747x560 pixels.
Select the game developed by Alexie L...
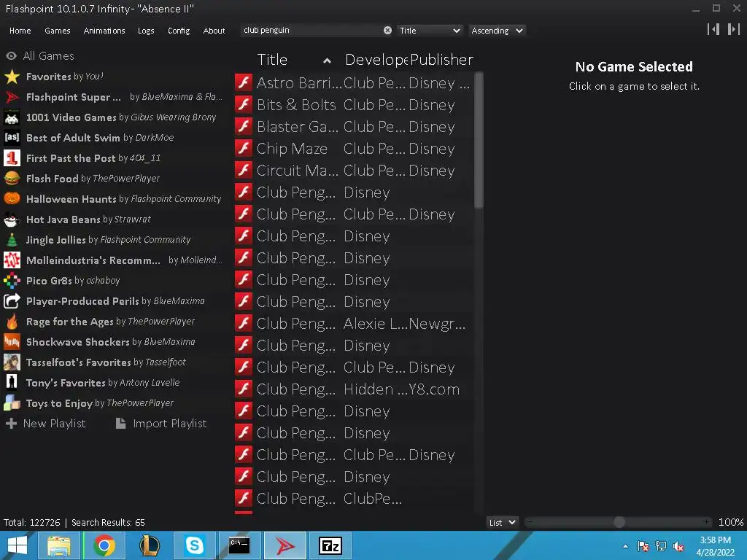tap(354, 323)
